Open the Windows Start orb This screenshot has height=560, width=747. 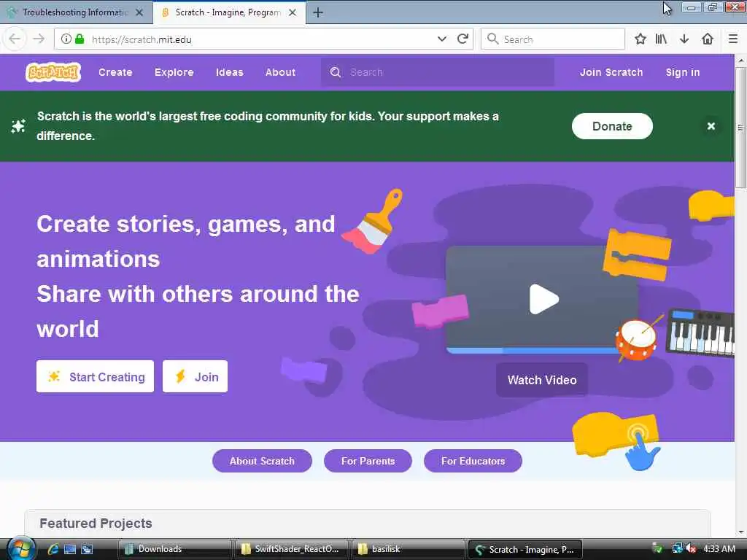(x=21, y=548)
